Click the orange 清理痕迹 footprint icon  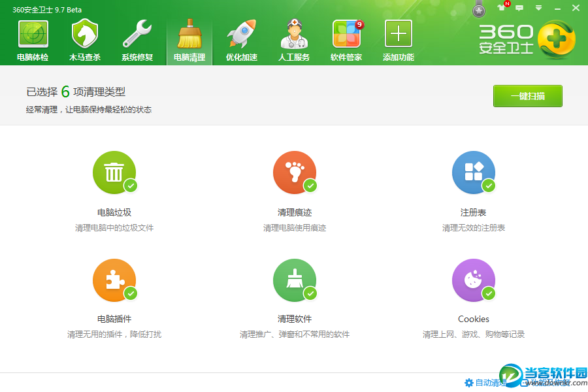(295, 172)
